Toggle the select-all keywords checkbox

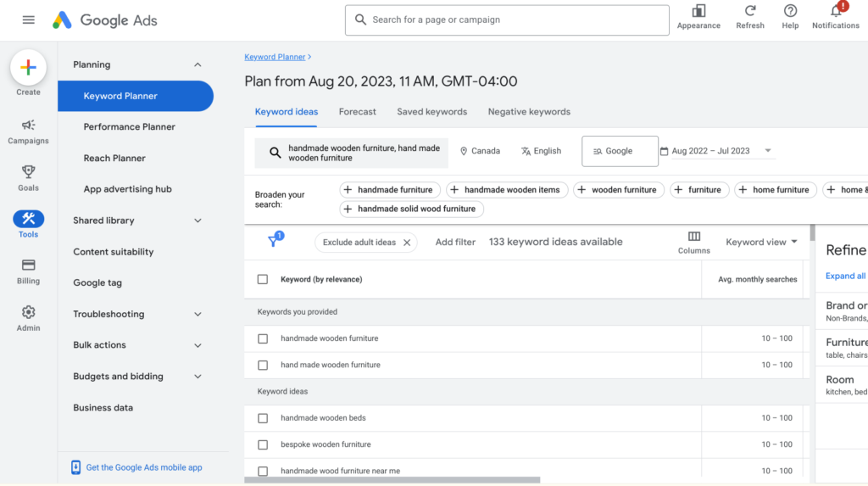tap(263, 279)
